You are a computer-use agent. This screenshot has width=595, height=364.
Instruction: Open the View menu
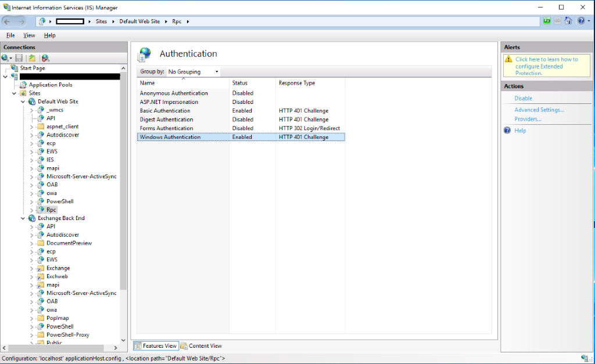[x=29, y=35]
